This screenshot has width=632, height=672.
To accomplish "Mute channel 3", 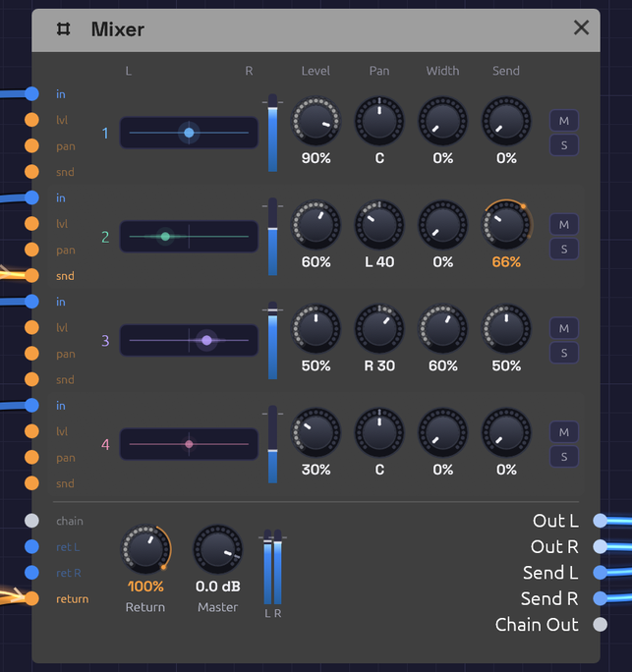I will point(564,328).
